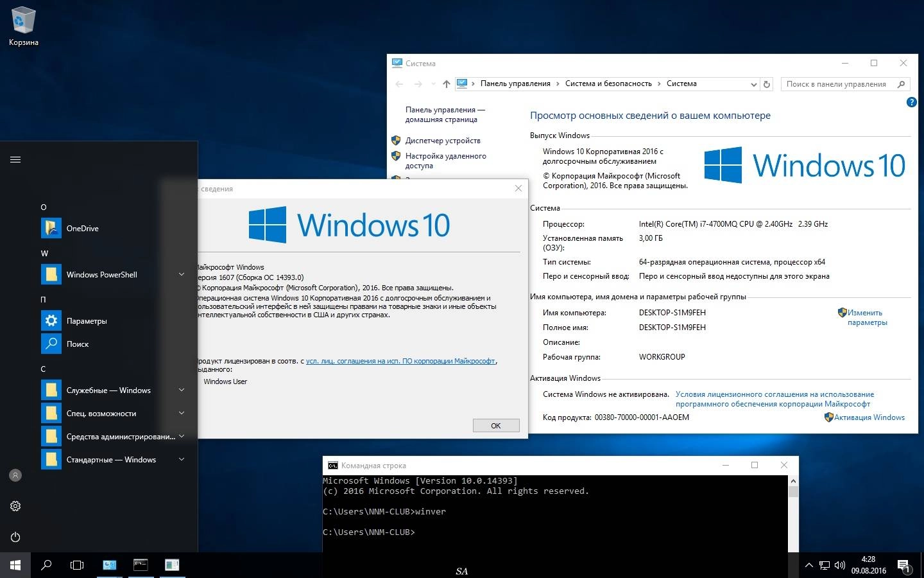Open Поиск magnifier tile in the app list
Image resolution: width=924 pixels, height=578 pixels.
point(51,344)
